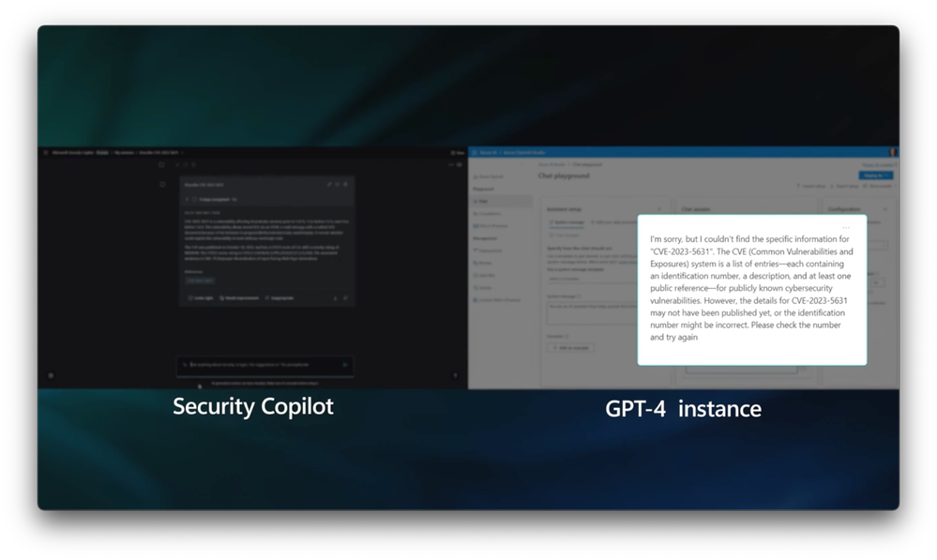Screen dimensions: 937x560
Task: Click My sessions in Security Copilot breadcrumb
Action: click(x=124, y=153)
